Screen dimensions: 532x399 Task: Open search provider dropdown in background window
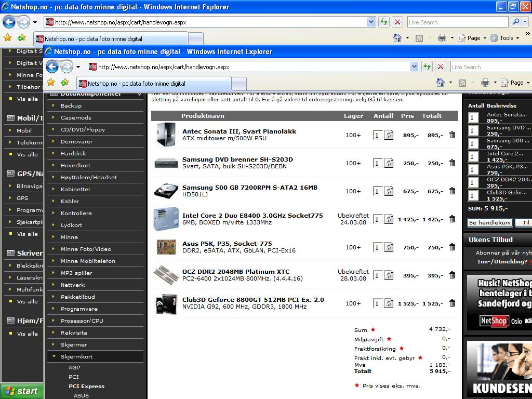525,22
